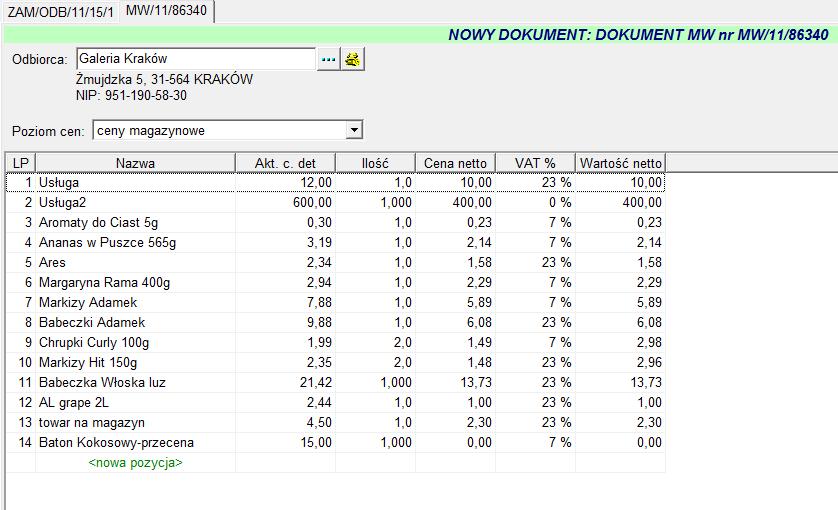The image size is (838, 510).
Task: Click the 0 % VAT cell of Usługa2
Action: point(536,203)
